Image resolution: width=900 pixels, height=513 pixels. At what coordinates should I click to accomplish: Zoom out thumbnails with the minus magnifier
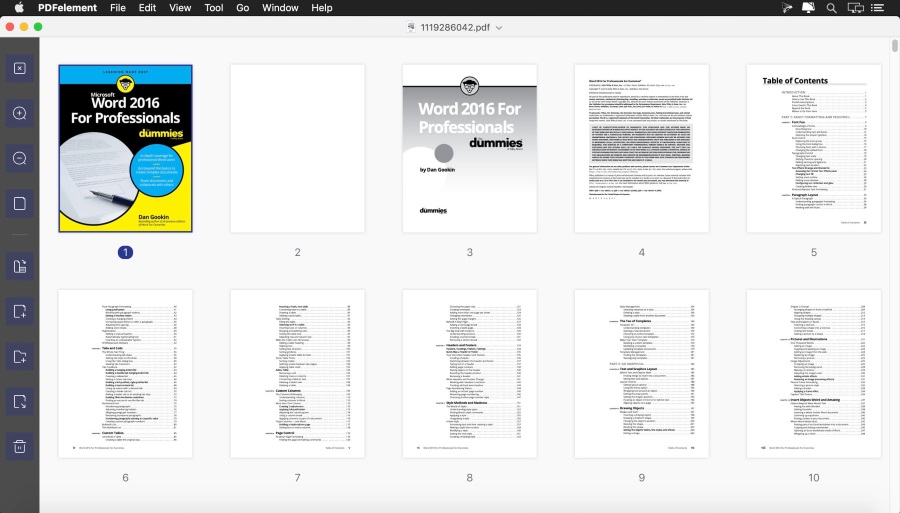click(x=20, y=158)
